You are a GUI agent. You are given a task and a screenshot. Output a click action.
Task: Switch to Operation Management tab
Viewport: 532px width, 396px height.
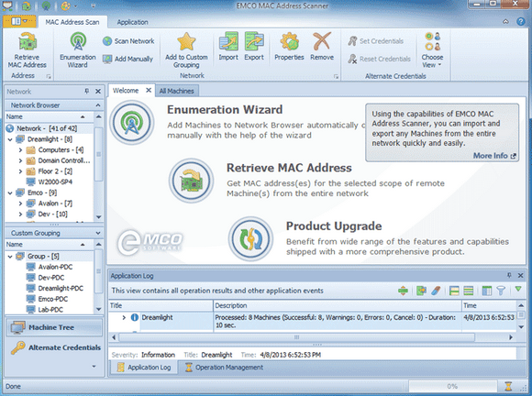click(224, 368)
